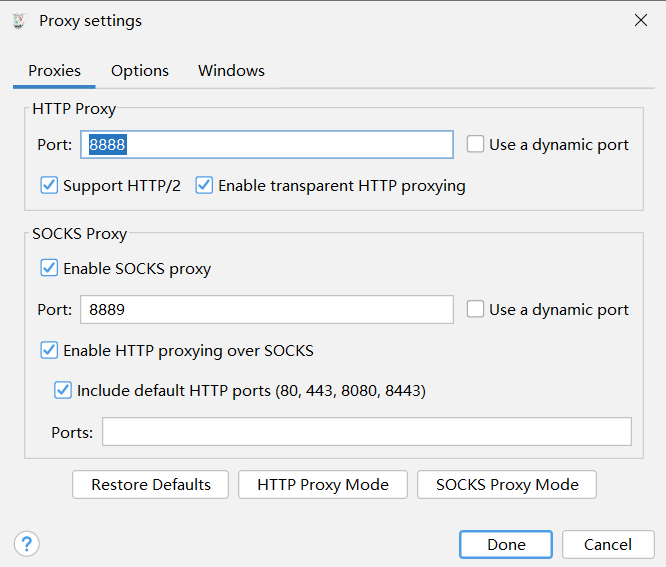This screenshot has width=666, height=567.
Task: Uncheck Support HTTP/2 option
Action: pyautogui.click(x=49, y=186)
